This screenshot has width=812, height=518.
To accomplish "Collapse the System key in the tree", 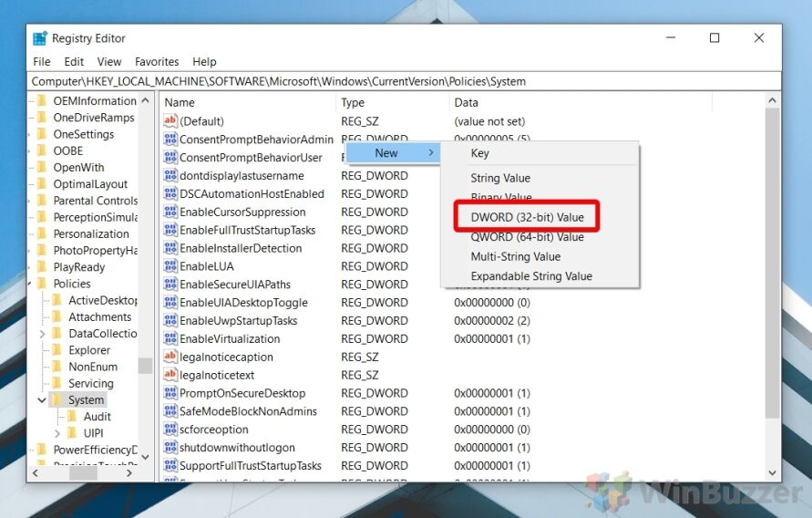I will pyautogui.click(x=42, y=399).
